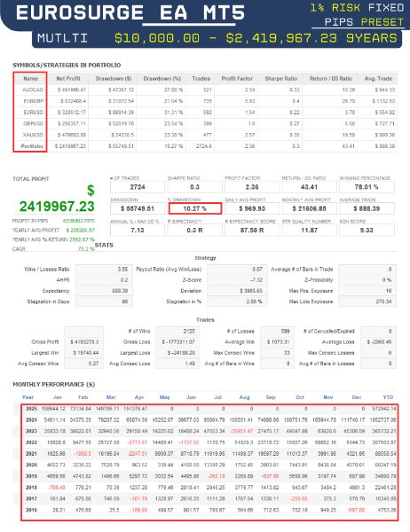This screenshot has width=410, height=532.
Task: Click the '# OF TRADES' value box 2724
Action: 138,187
